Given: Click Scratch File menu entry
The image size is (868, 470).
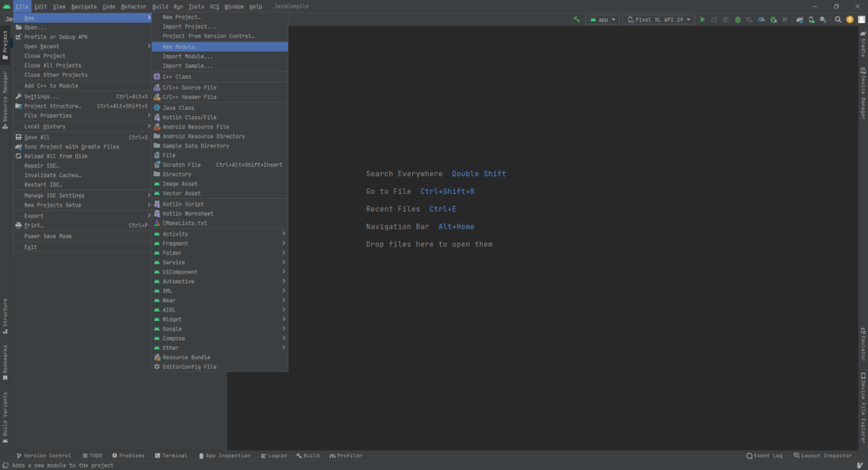Looking at the screenshot, I should [220, 165].
